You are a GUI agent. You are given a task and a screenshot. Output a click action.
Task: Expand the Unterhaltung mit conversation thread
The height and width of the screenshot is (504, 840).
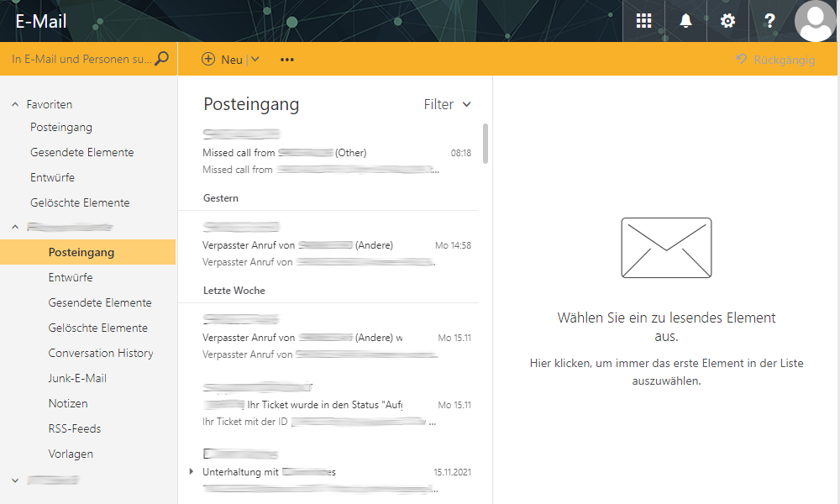(x=192, y=471)
